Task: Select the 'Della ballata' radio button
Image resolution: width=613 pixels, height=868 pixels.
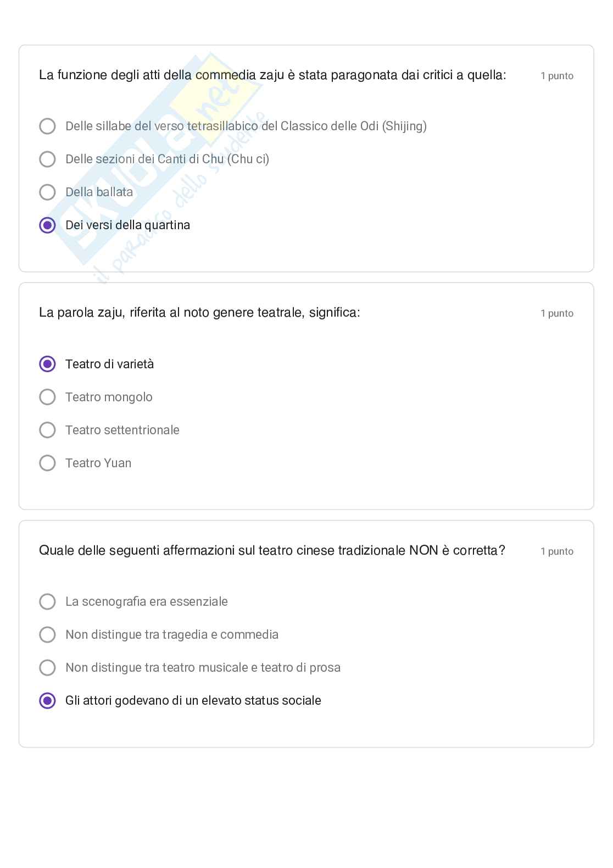Action: tap(48, 192)
